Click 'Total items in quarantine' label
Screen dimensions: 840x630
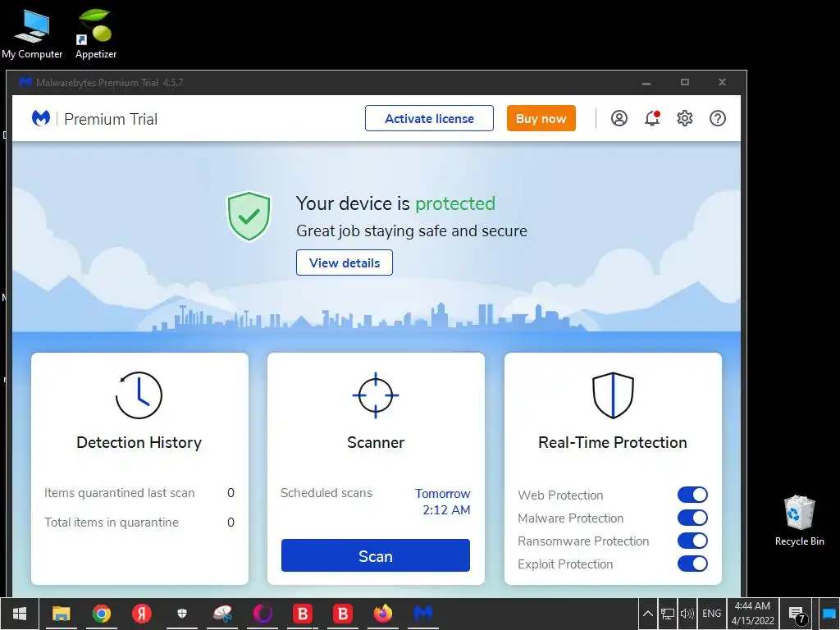[x=112, y=523]
